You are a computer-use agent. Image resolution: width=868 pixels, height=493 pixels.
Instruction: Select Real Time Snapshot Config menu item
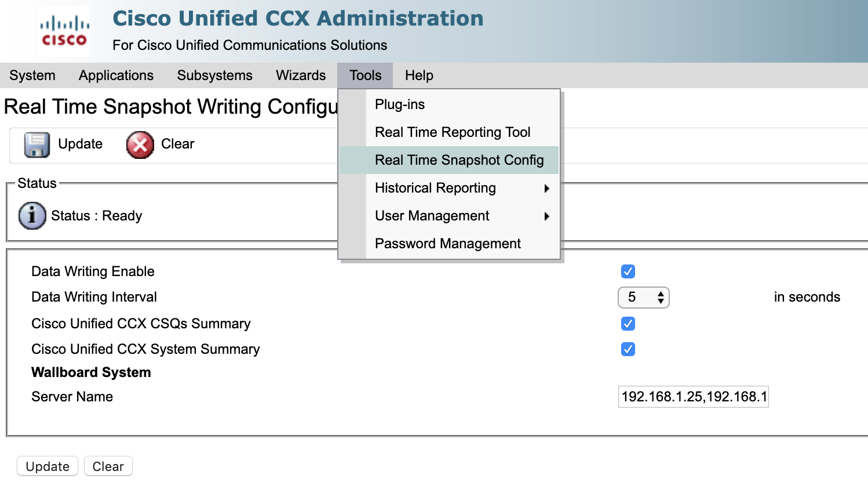[459, 160]
